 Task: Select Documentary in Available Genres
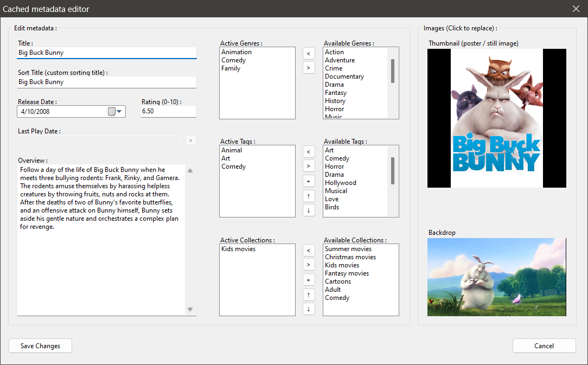(x=344, y=76)
